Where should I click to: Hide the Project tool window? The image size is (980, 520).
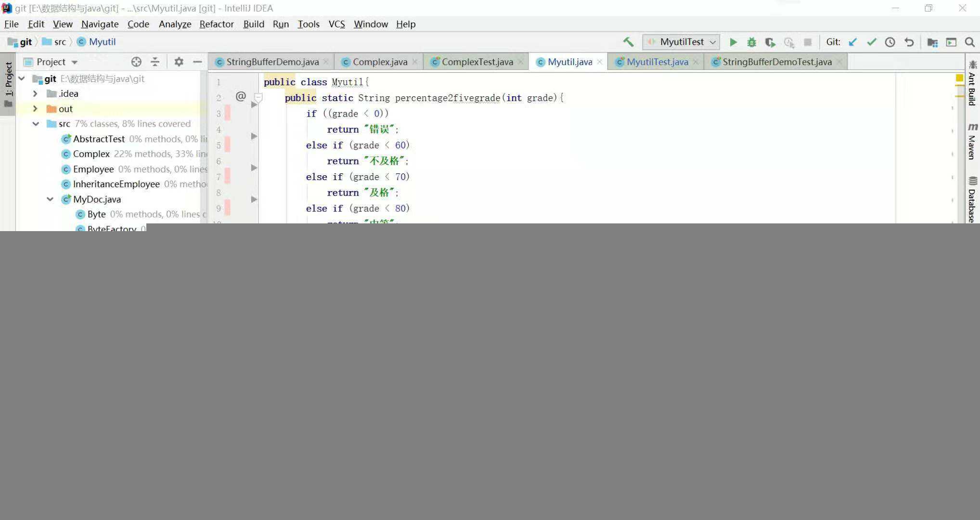pyautogui.click(x=197, y=62)
